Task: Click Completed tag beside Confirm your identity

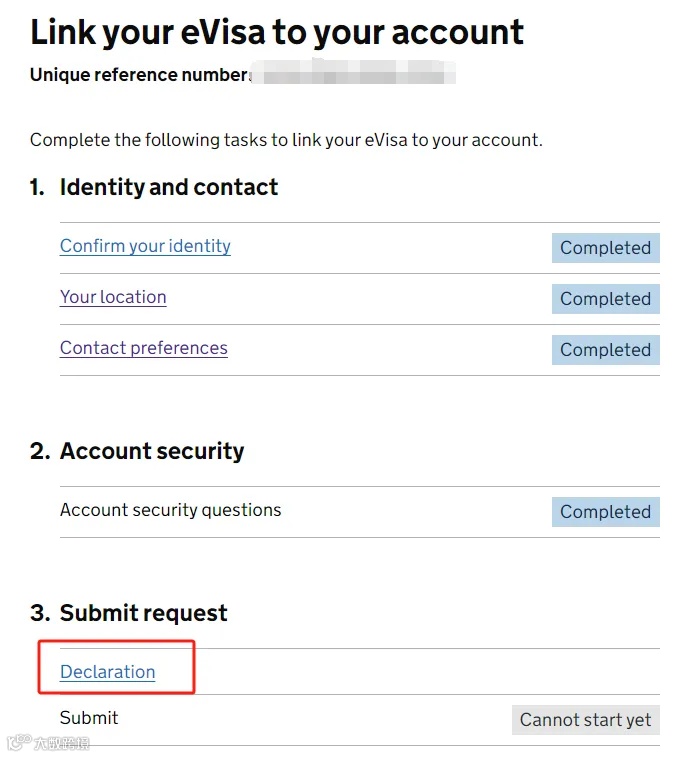Action: point(606,248)
